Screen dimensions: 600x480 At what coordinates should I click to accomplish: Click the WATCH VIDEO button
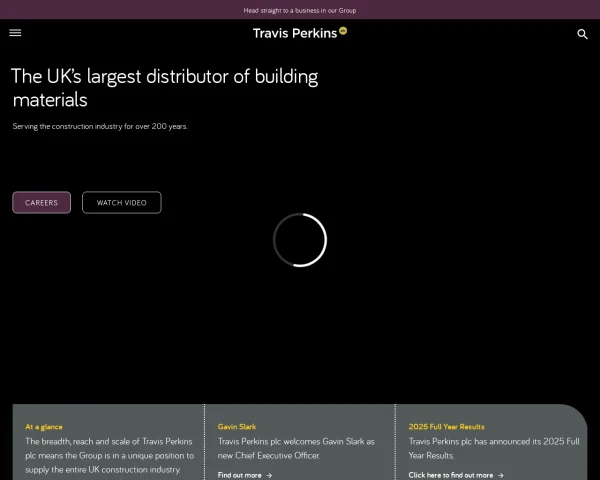[x=122, y=202]
